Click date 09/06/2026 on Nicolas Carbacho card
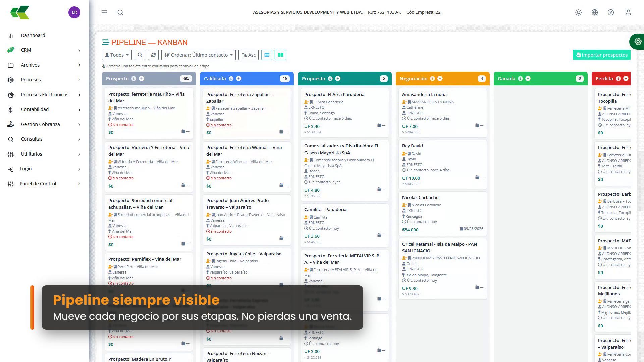The height and width of the screenshot is (362, 644). [x=471, y=229]
